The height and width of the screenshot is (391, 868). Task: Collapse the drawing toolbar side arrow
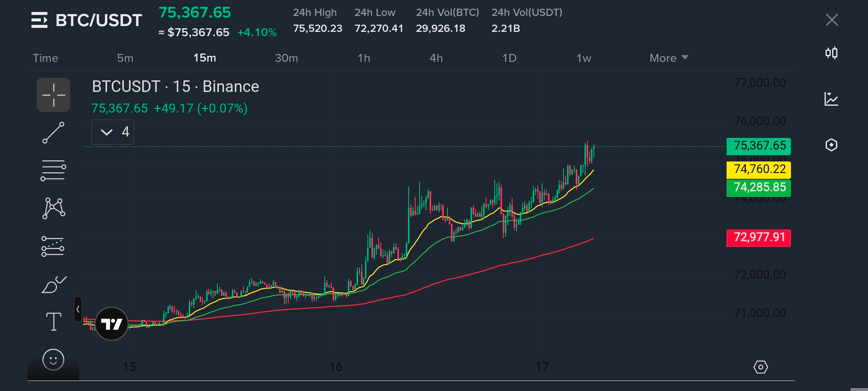78,309
